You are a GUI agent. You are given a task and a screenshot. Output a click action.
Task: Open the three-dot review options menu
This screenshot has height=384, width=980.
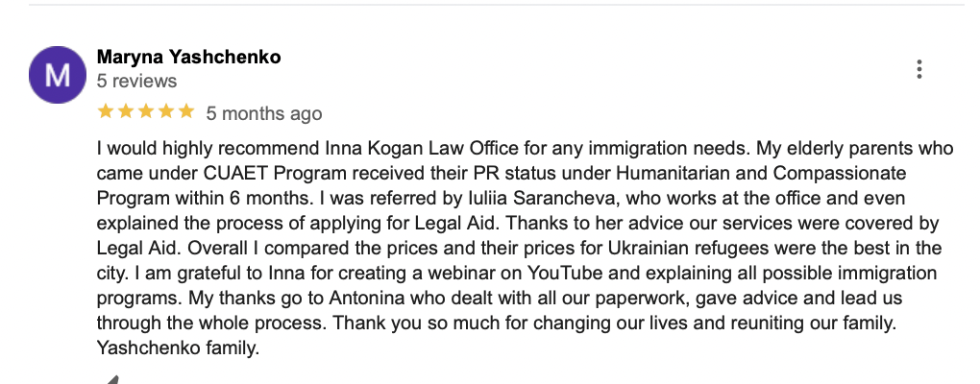919,69
